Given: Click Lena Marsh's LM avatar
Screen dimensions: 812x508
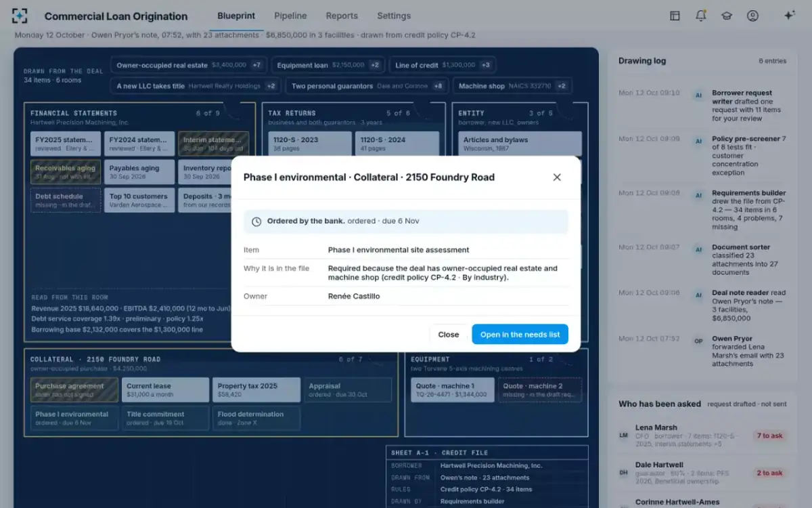Looking at the screenshot, I should point(624,436).
